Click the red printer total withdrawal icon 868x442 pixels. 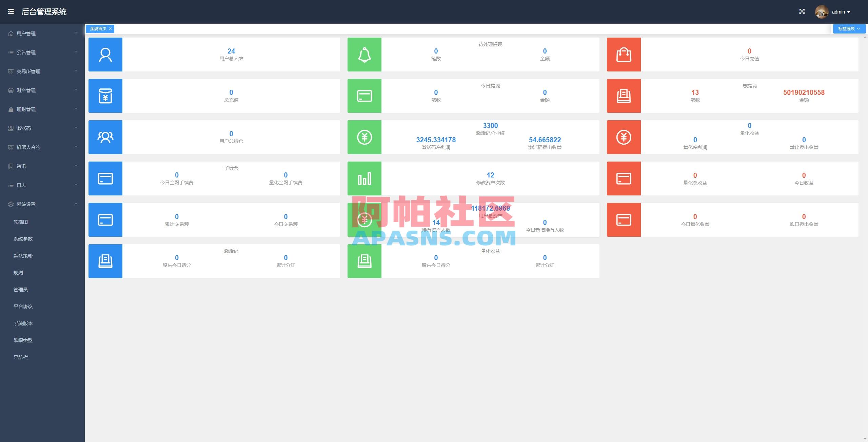[624, 96]
